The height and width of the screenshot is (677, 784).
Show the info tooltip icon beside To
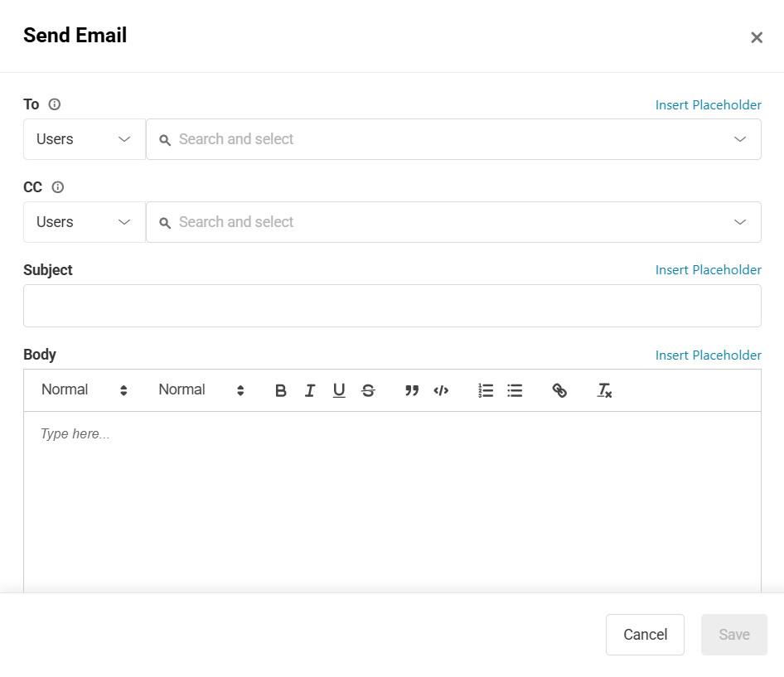[x=55, y=104]
